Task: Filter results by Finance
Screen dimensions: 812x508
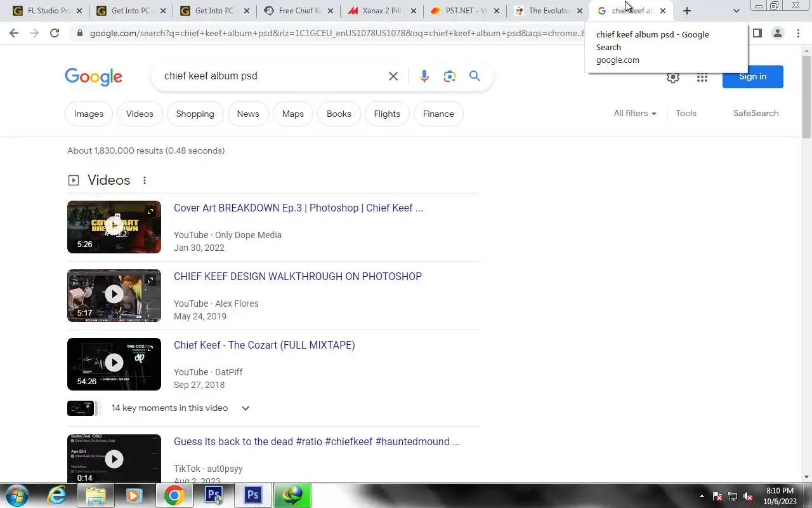Action: [438, 114]
